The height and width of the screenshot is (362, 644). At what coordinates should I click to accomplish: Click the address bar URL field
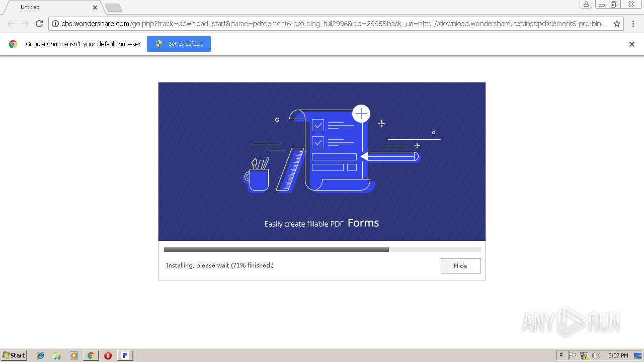pos(334,24)
